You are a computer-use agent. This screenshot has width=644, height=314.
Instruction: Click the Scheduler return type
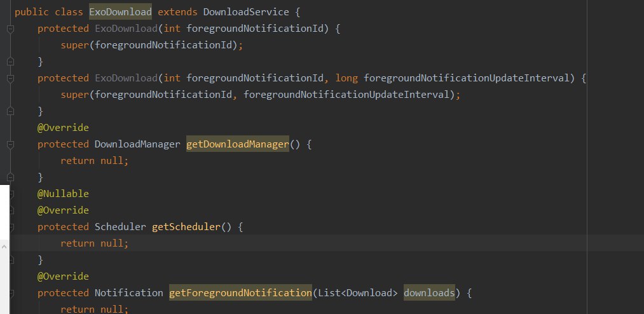point(120,226)
